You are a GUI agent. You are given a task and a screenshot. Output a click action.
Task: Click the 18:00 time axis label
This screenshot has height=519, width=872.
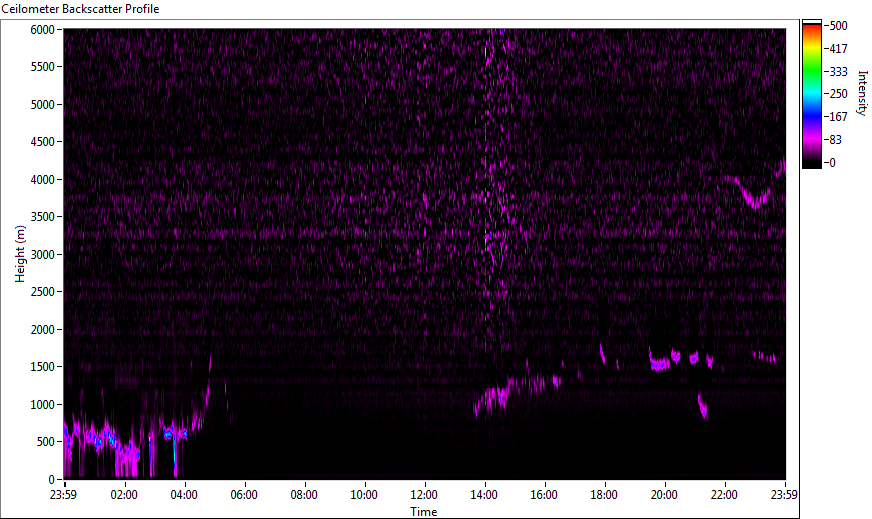pos(604,495)
